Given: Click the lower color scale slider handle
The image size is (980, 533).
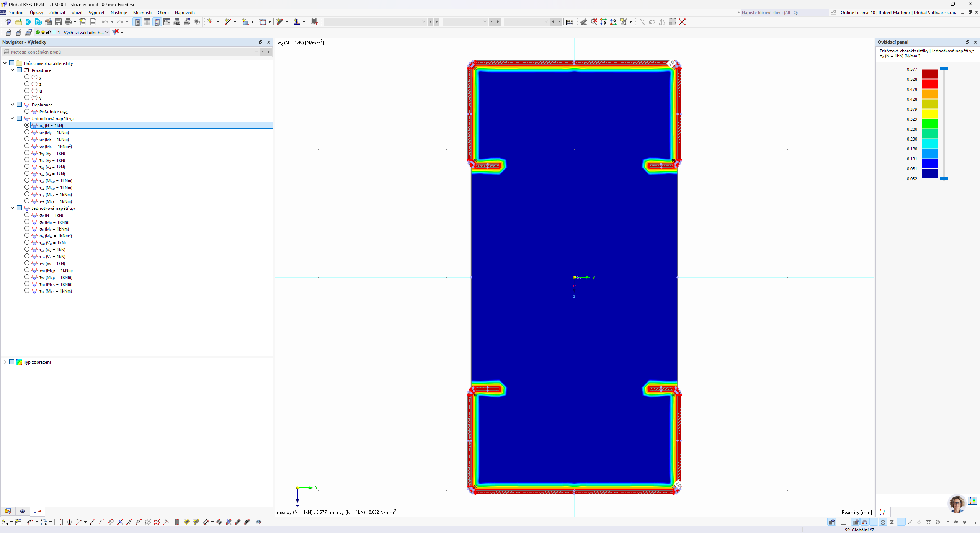Looking at the screenshot, I should point(944,178).
